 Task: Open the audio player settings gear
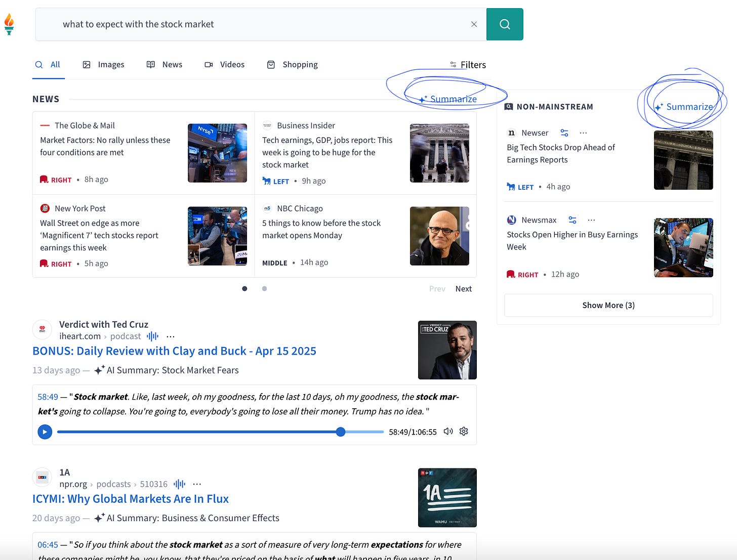(x=464, y=432)
